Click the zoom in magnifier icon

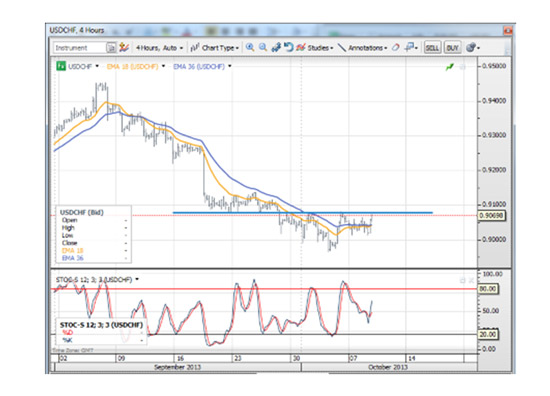pyautogui.click(x=250, y=47)
